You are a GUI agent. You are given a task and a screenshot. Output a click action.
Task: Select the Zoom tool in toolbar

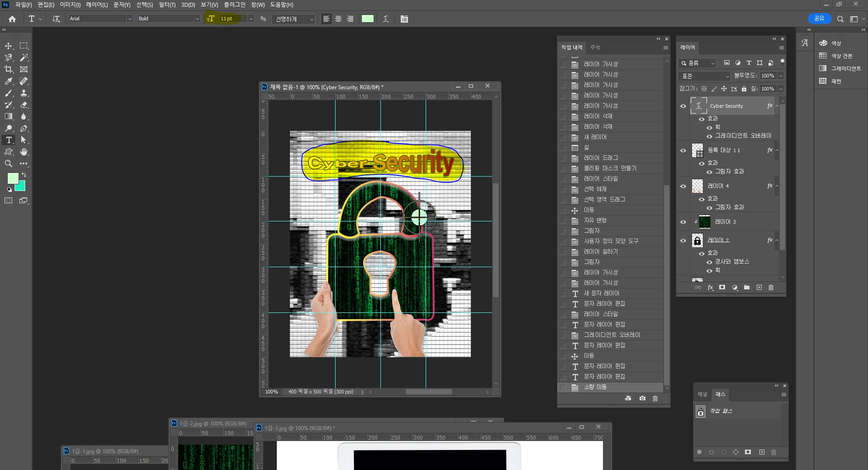[9, 163]
